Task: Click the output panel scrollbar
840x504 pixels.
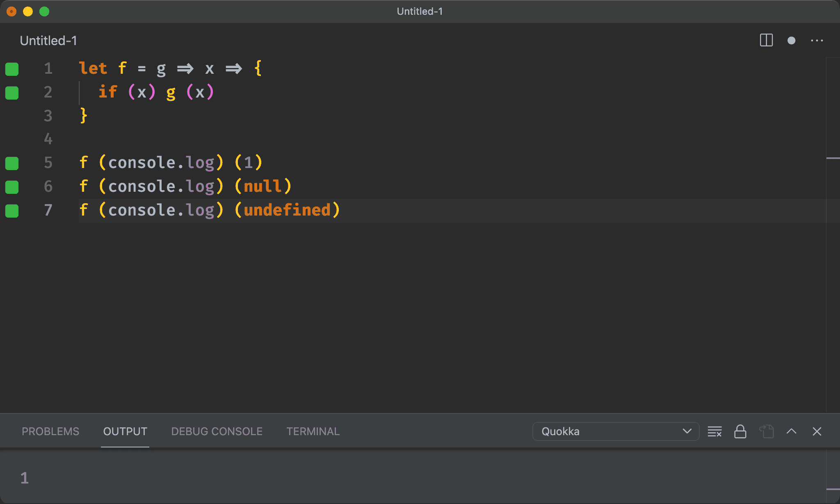Action: (x=833, y=477)
